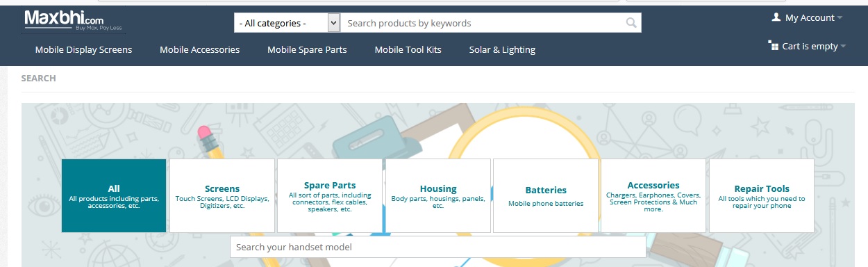
Task: Select the Accessories category tile
Action: tap(653, 196)
